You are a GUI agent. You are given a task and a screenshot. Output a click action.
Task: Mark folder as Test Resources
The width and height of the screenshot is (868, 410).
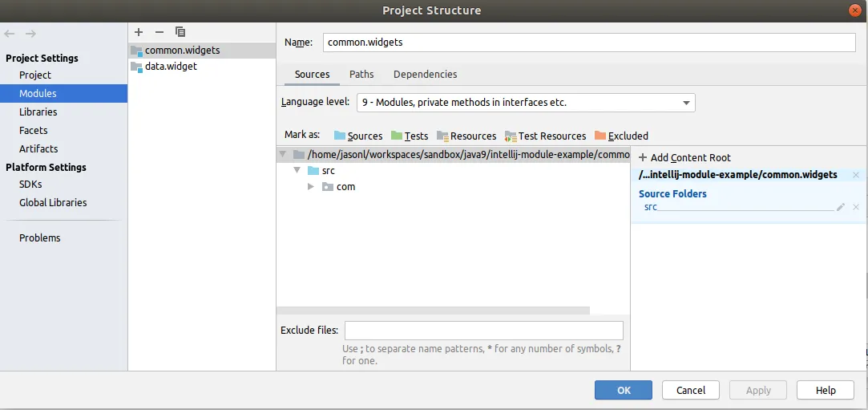[x=545, y=136]
